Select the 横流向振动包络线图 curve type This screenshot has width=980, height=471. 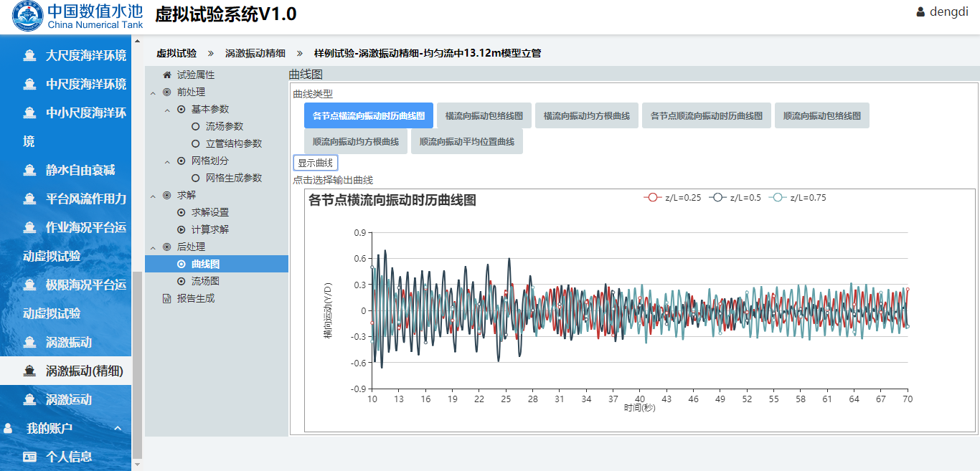pos(484,115)
